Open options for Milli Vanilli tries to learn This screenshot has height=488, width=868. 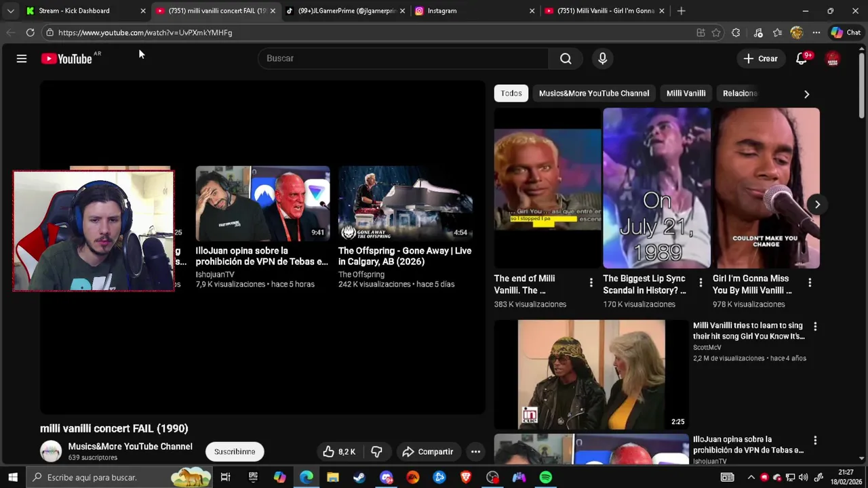coord(815,327)
